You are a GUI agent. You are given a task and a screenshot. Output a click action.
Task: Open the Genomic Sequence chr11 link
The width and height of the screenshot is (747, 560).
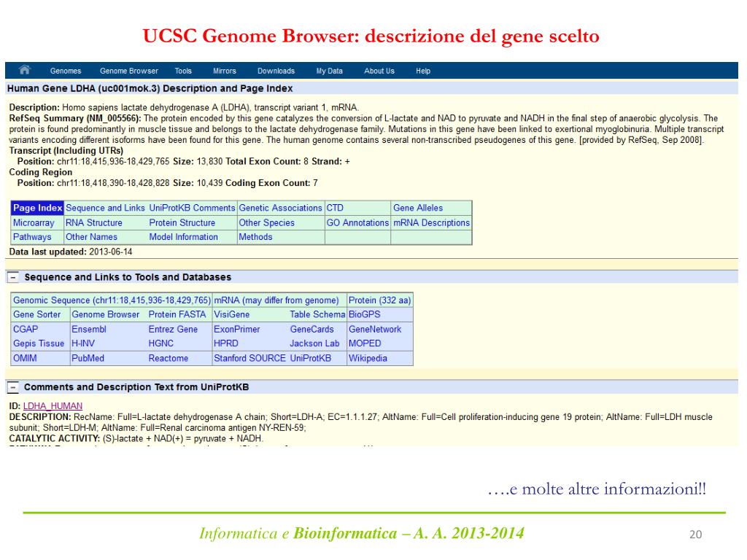[112, 300]
